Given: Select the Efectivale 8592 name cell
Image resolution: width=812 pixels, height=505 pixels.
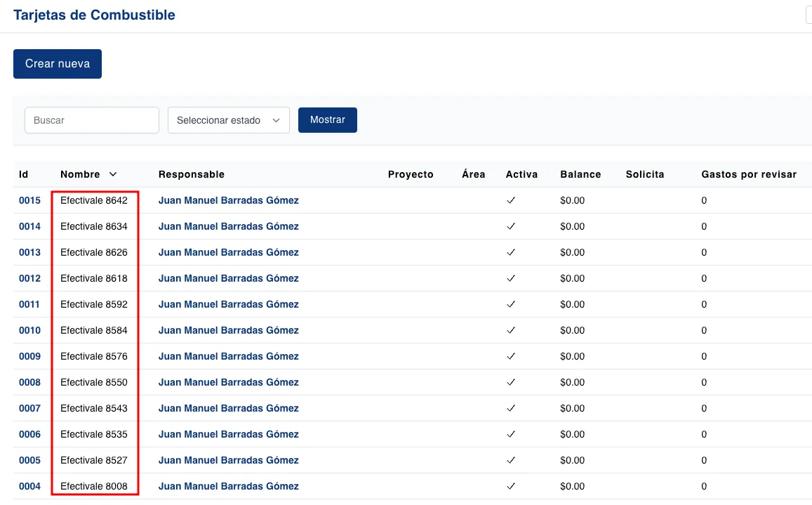Looking at the screenshot, I should click(x=94, y=304).
